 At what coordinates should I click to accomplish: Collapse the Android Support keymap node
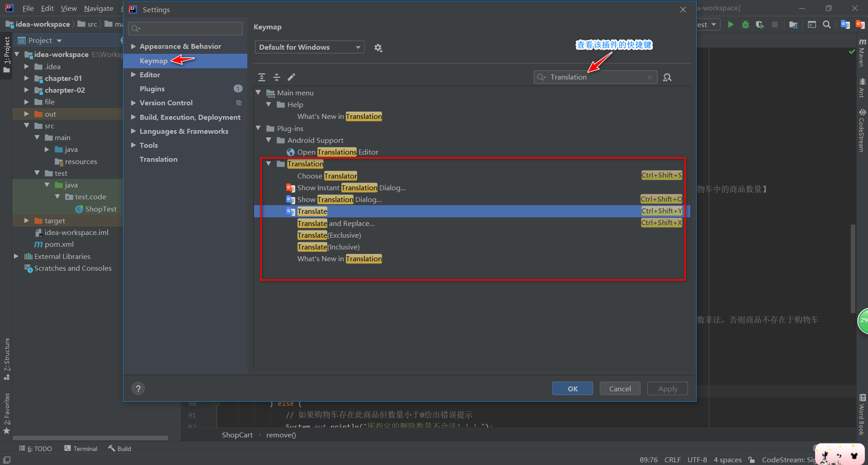pyautogui.click(x=269, y=140)
